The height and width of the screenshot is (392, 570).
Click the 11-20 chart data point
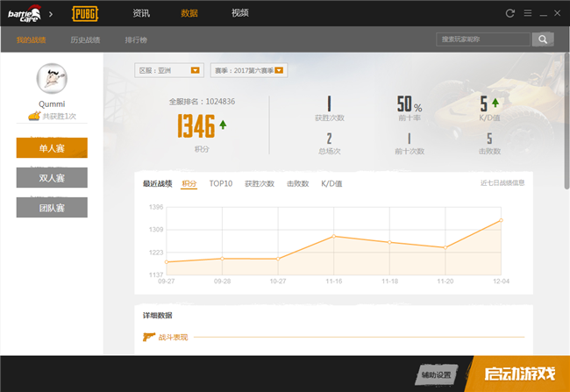(x=445, y=247)
